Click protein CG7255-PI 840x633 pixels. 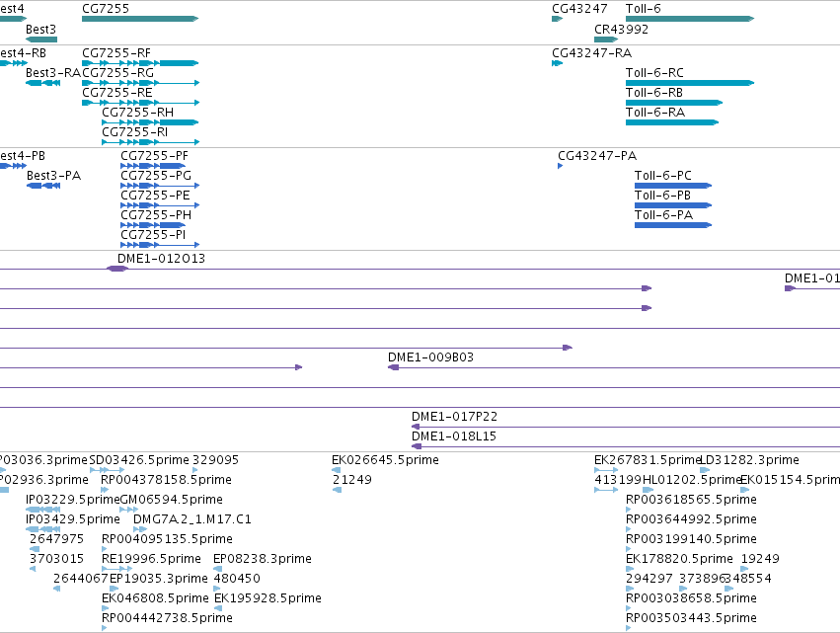160,245
